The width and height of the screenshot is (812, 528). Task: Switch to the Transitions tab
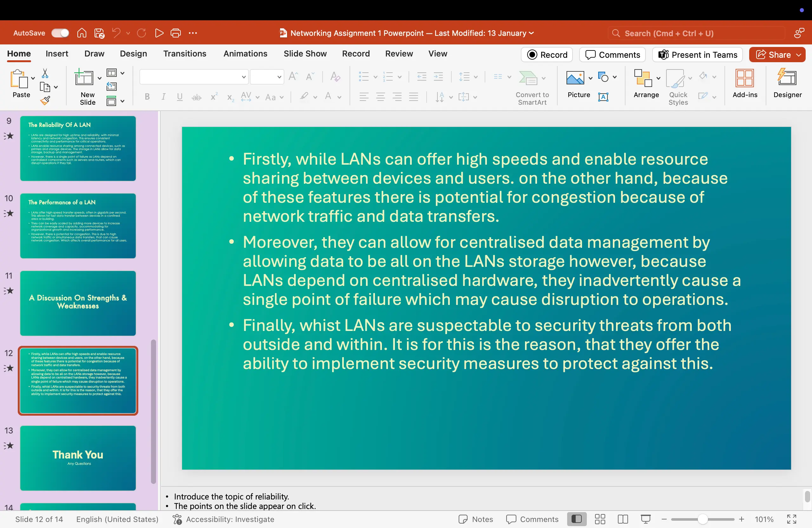click(185, 54)
